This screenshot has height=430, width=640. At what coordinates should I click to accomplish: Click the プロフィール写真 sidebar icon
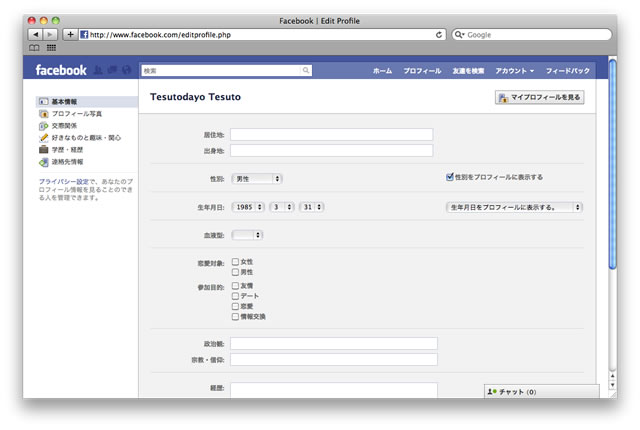point(44,113)
